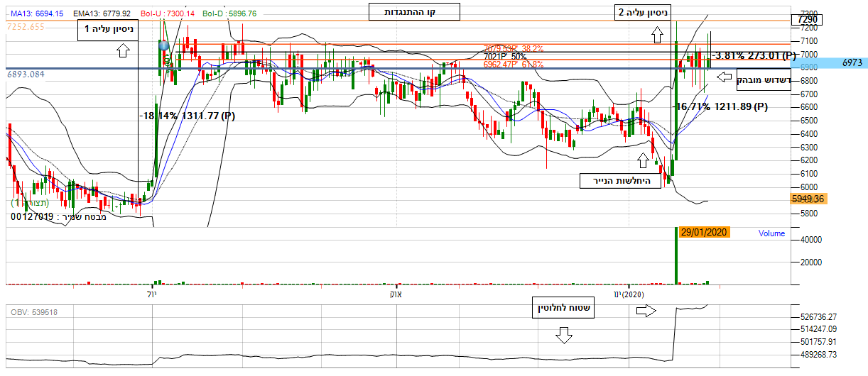Select the up arrow below 'ניסיון עליה 2'
Screen dimensions: 868x376
(x=656, y=33)
